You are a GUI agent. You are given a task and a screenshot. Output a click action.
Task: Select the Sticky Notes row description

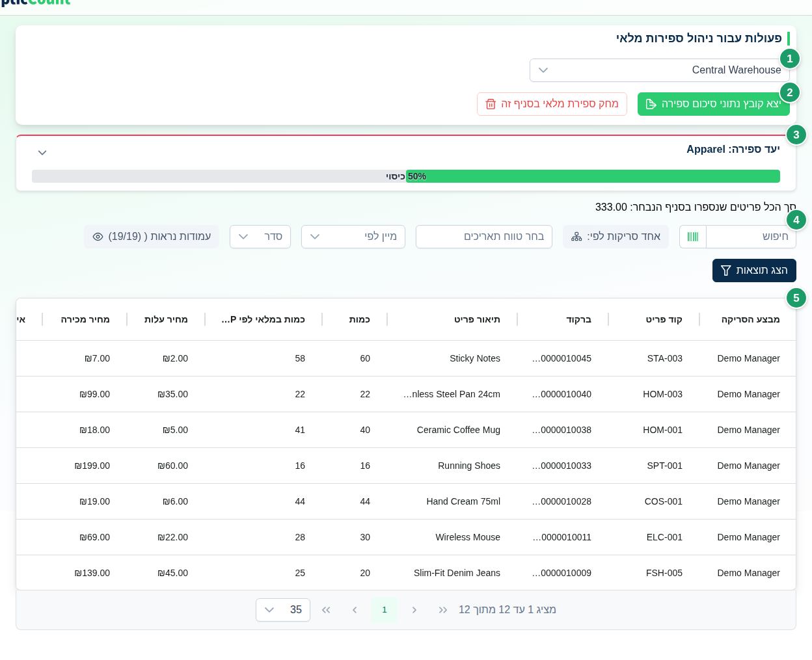pos(475,358)
